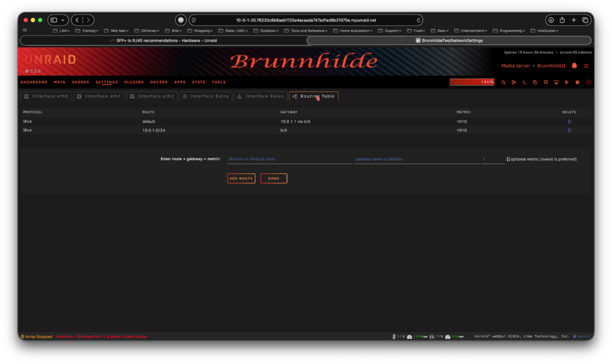Open the Tools and Reference bookmarks folder
Image resolution: width=612 pixels, height=364 pixels.
pos(305,31)
